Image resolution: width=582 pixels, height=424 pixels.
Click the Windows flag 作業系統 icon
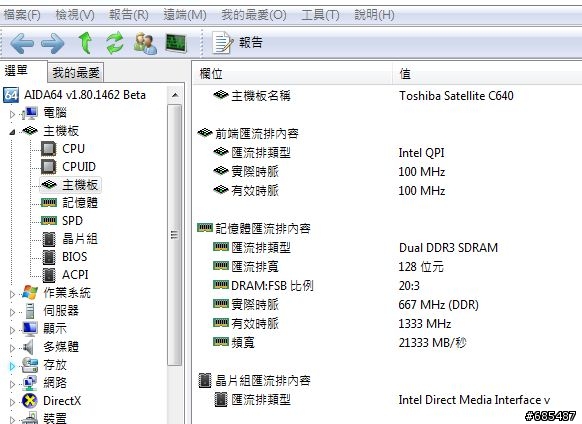click(x=30, y=293)
